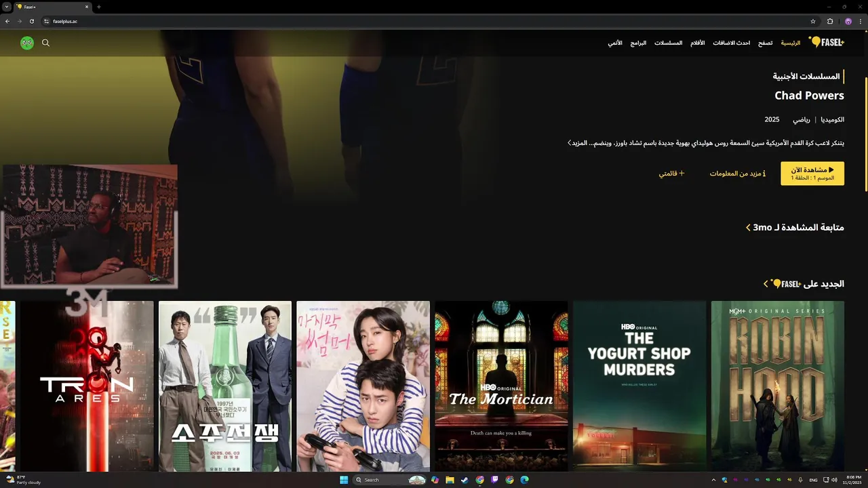Expand description with المزيد link
The height and width of the screenshot is (488, 868).
[x=578, y=143]
